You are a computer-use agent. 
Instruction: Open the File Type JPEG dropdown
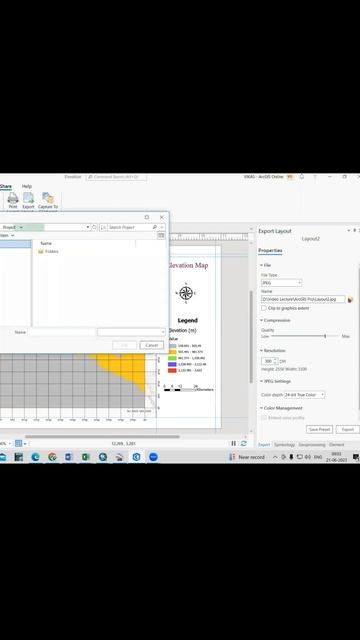tap(282, 283)
